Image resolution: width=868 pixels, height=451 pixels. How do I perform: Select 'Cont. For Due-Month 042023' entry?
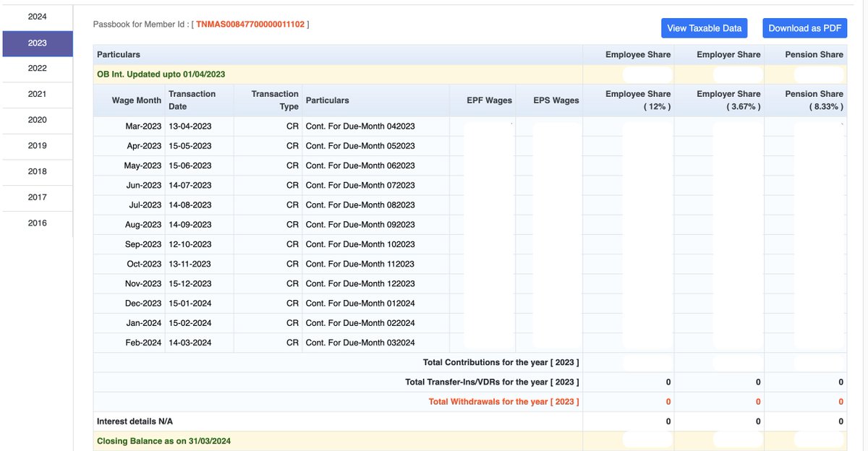[360, 126]
